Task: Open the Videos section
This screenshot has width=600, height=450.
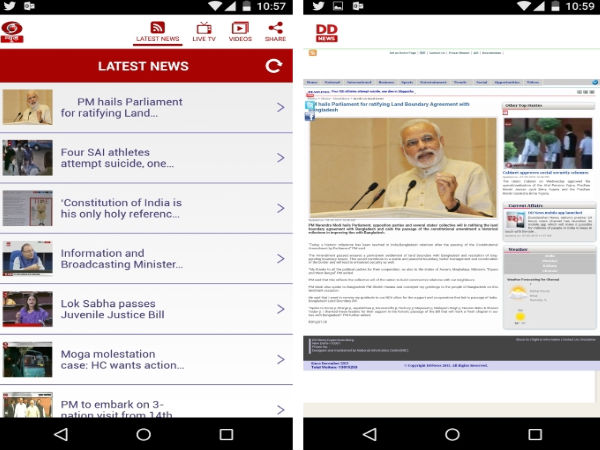Action: point(240,31)
